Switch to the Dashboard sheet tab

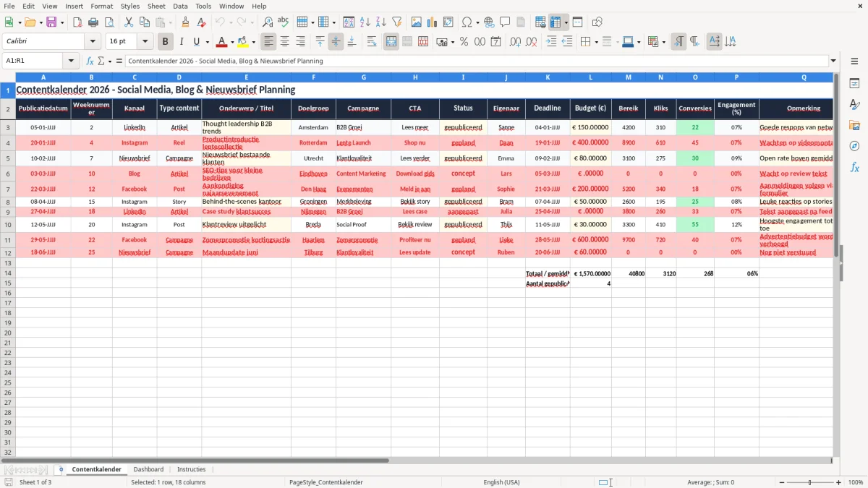pyautogui.click(x=148, y=469)
